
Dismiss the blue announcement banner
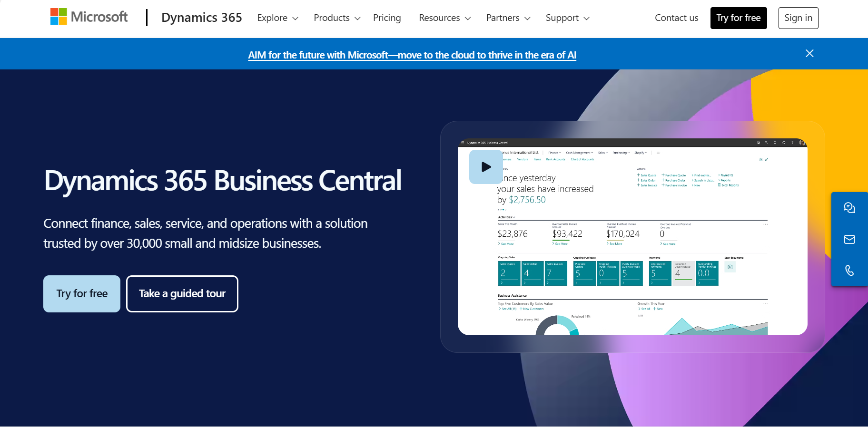809,53
